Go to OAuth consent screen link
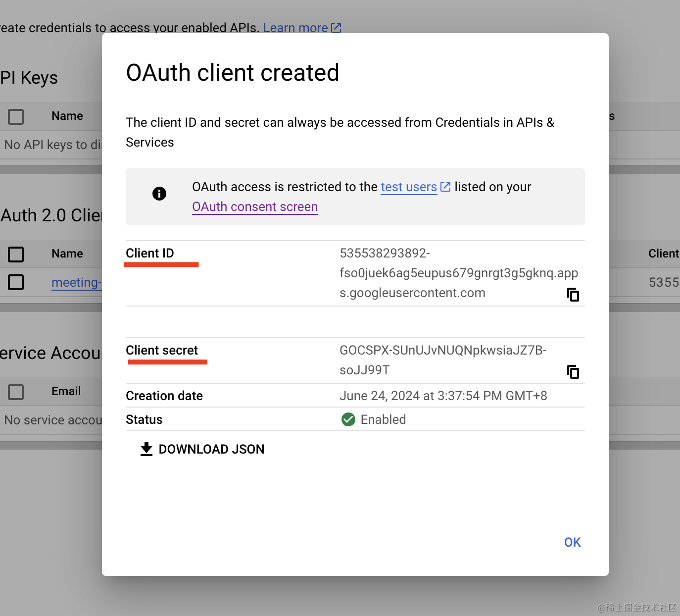680x616 pixels. coord(255,206)
